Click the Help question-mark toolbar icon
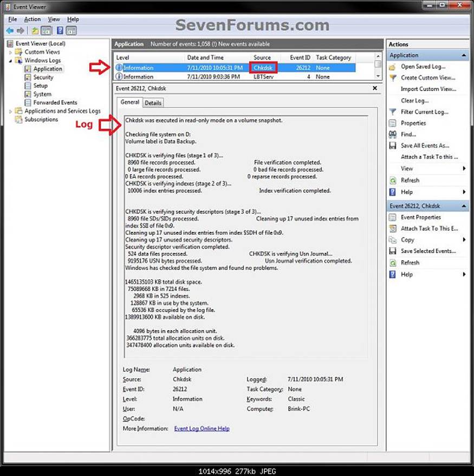Screen dimensions: 474x476 (x=60, y=30)
